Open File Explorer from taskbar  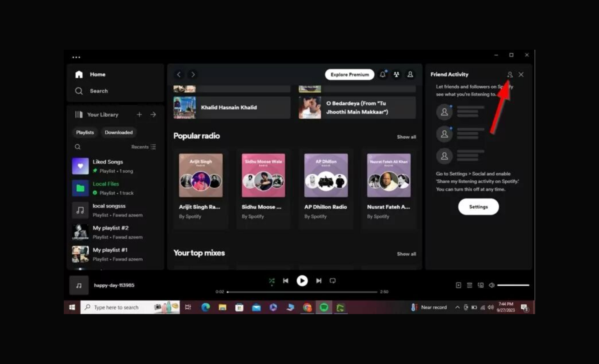coord(222,307)
